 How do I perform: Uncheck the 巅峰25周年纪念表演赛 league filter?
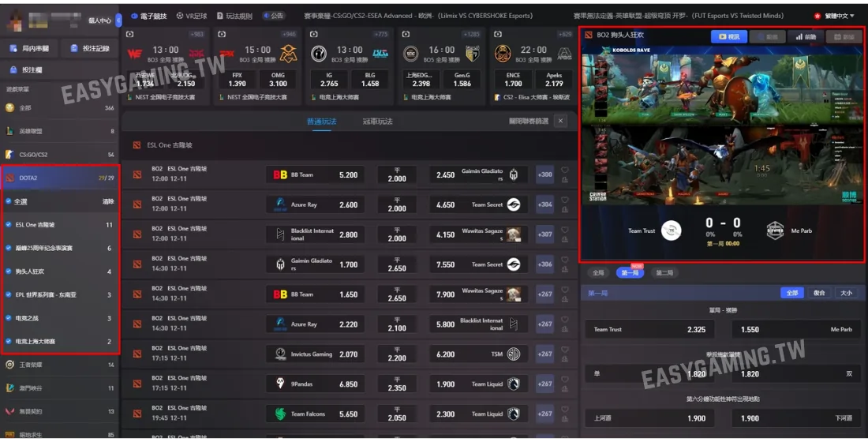coord(9,248)
